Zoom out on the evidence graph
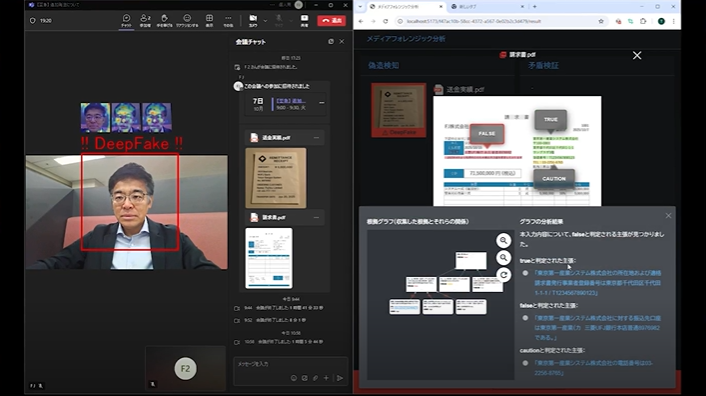Screen dimensions: 706x396 (x=503, y=257)
